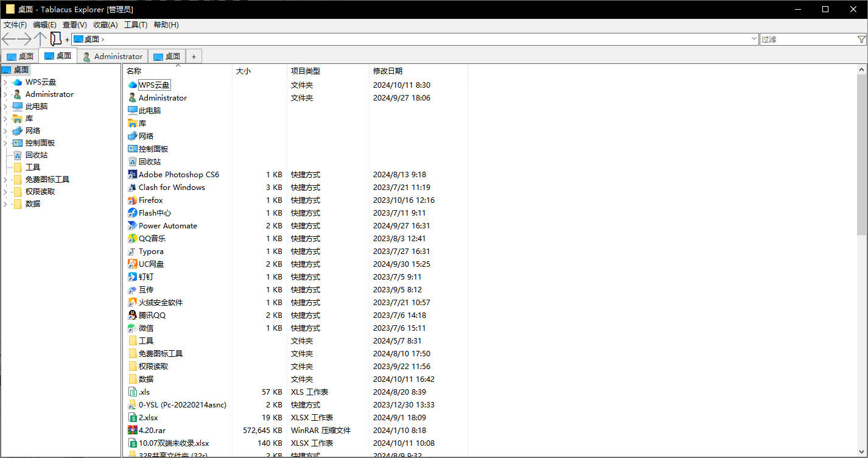Select the 腾讯QQ penguin icon
Screen dimensions: 868x458
(133, 315)
